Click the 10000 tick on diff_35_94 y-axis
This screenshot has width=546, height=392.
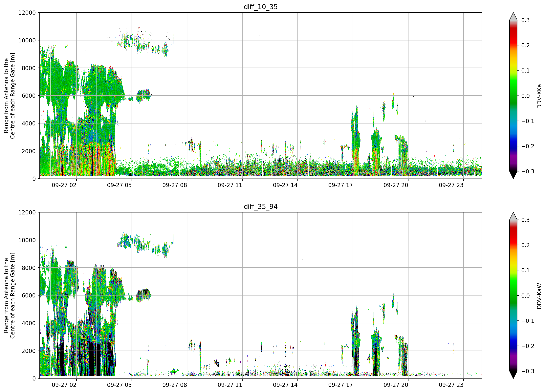tap(27, 240)
